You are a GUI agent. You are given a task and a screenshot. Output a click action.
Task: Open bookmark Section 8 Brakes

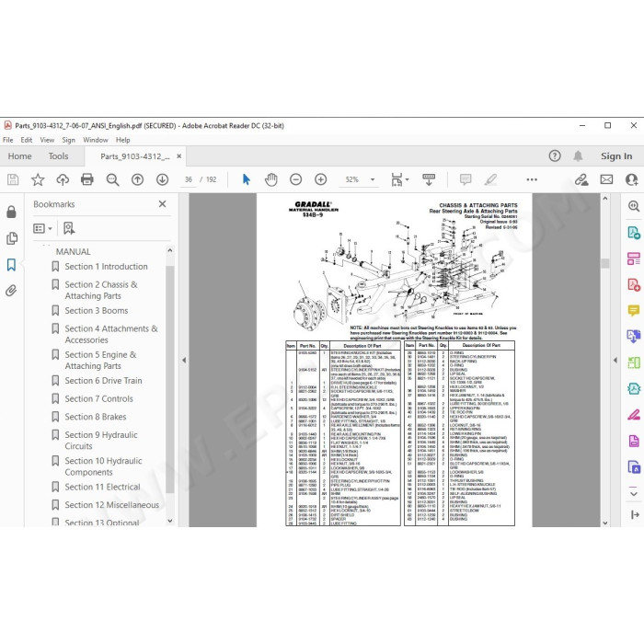click(x=96, y=417)
